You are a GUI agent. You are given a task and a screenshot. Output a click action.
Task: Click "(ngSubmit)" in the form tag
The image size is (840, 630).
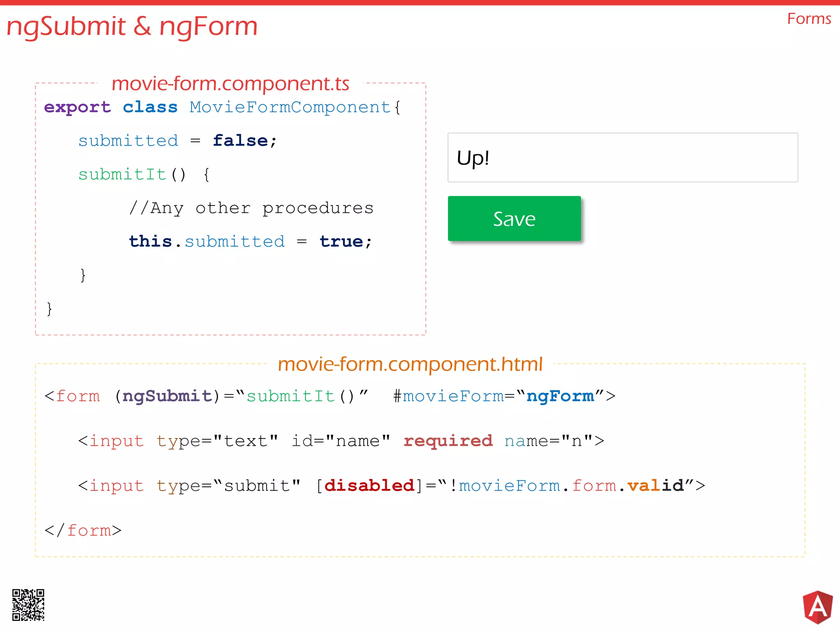point(167,396)
